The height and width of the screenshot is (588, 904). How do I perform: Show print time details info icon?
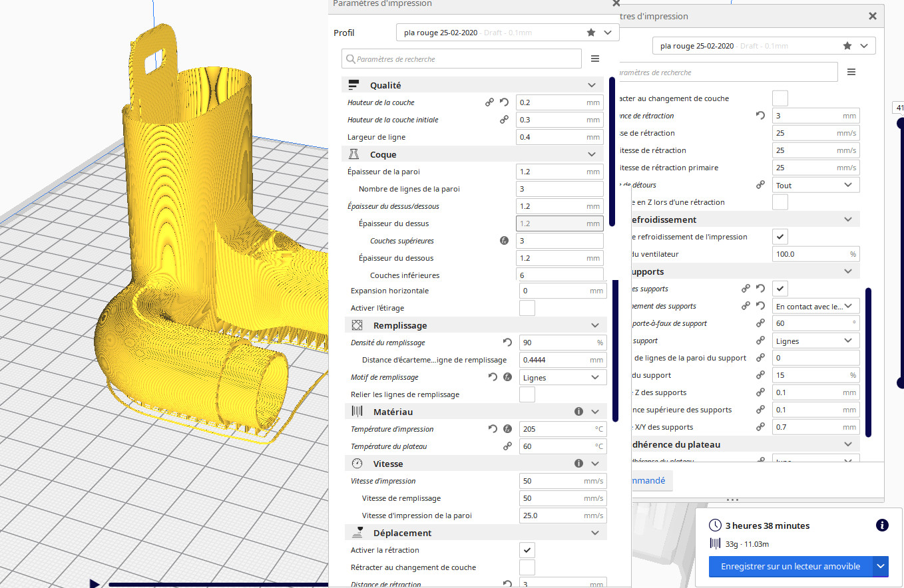(x=882, y=525)
